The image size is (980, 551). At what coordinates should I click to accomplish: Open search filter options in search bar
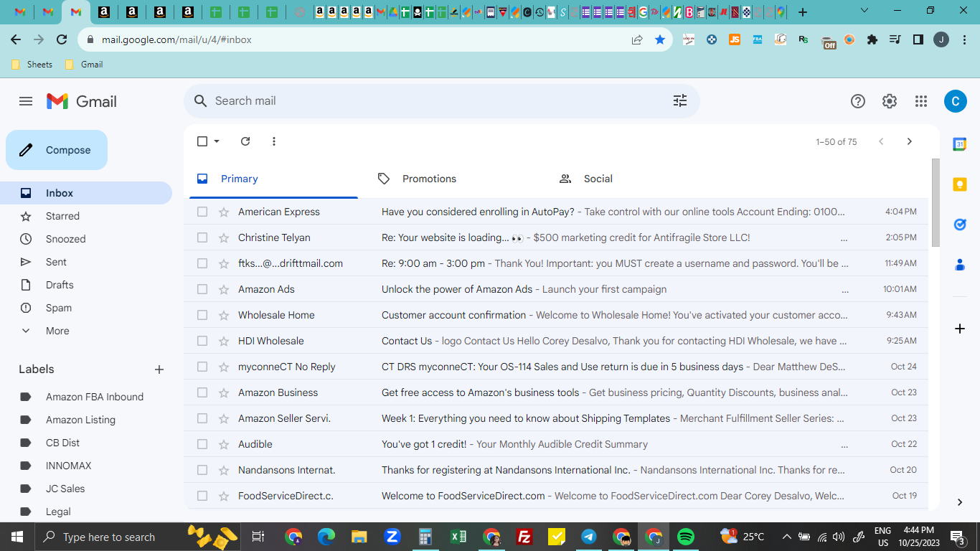coord(680,101)
